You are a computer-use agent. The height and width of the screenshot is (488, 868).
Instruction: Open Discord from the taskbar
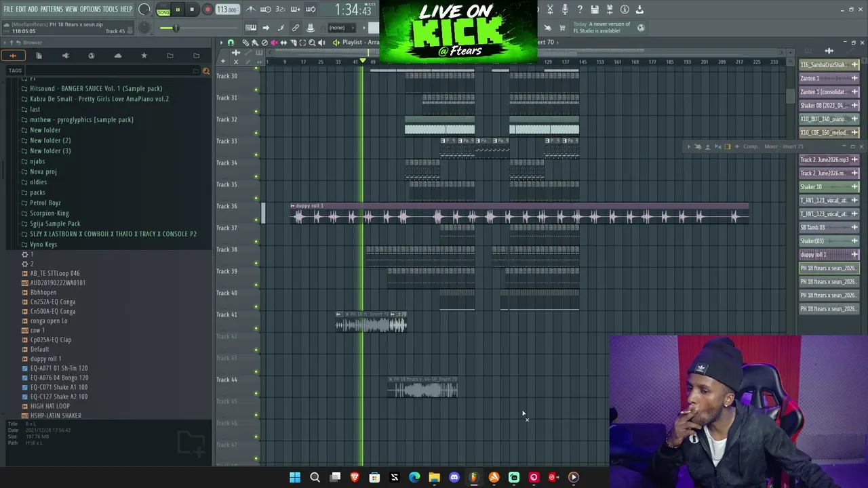454,477
